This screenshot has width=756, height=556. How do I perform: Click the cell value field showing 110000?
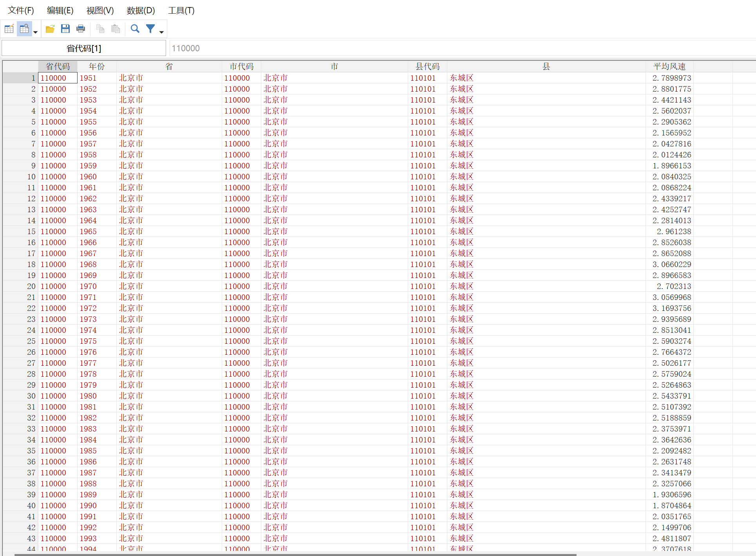(462, 48)
